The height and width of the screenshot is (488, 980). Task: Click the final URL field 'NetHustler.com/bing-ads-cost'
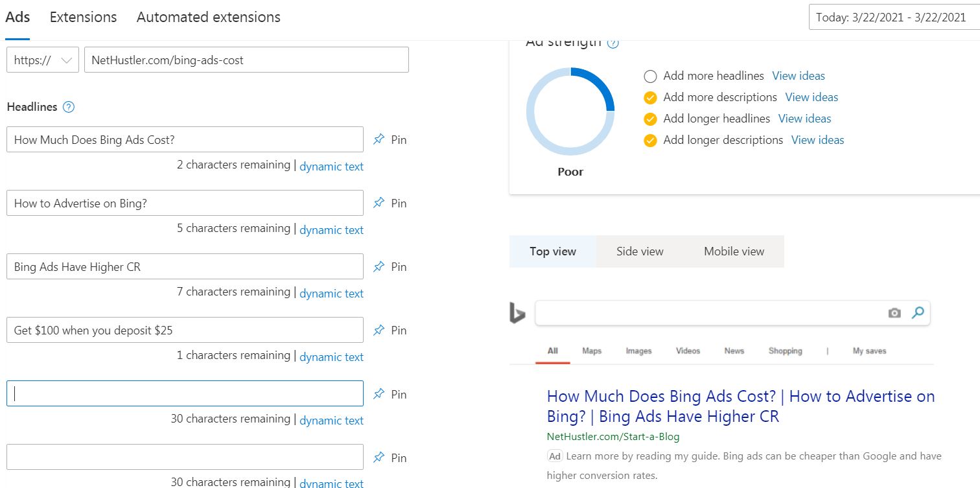[x=246, y=60]
